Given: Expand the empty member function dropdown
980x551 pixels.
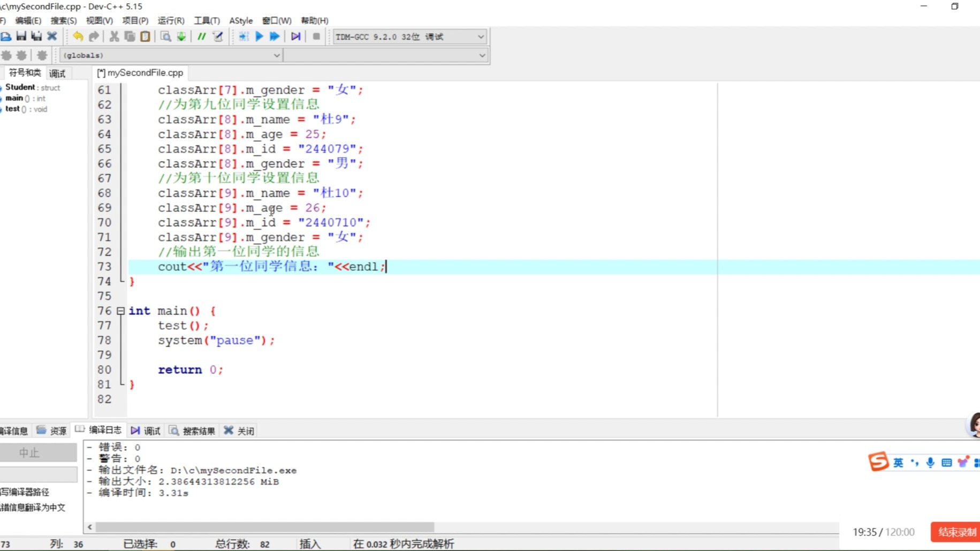Looking at the screenshot, I should (385, 55).
